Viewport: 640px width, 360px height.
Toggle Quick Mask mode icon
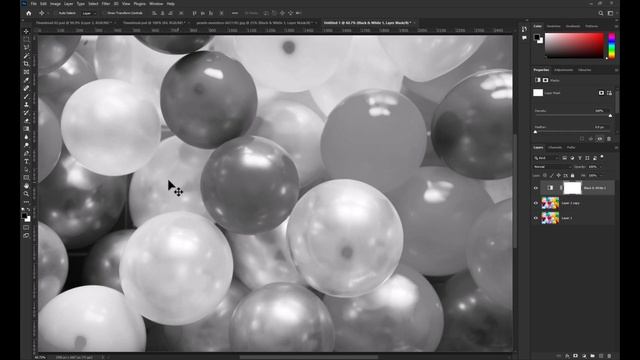(27, 227)
